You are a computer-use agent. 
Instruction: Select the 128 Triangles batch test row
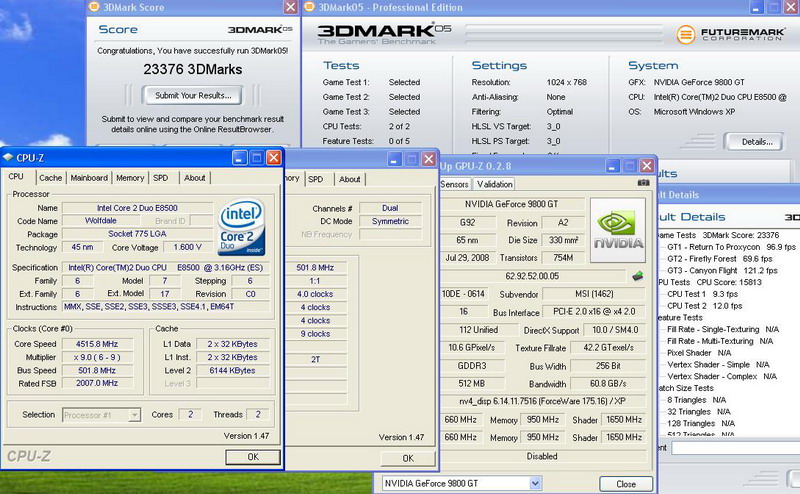(x=701, y=423)
